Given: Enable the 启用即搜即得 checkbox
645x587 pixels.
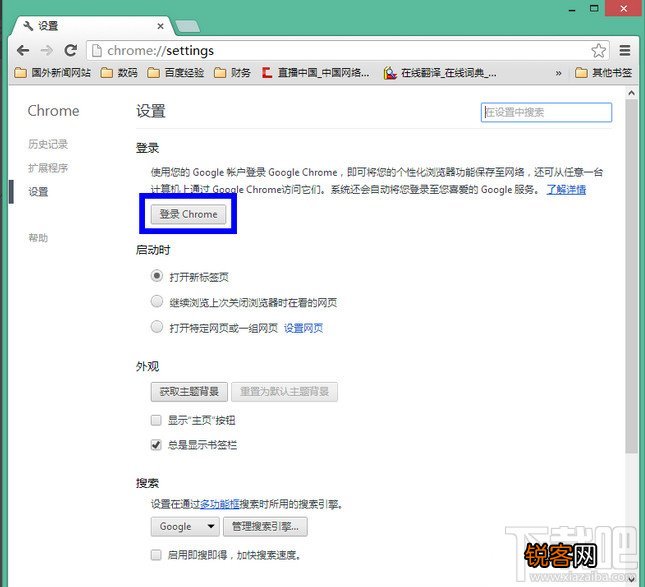Looking at the screenshot, I should (x=156, y=555).
